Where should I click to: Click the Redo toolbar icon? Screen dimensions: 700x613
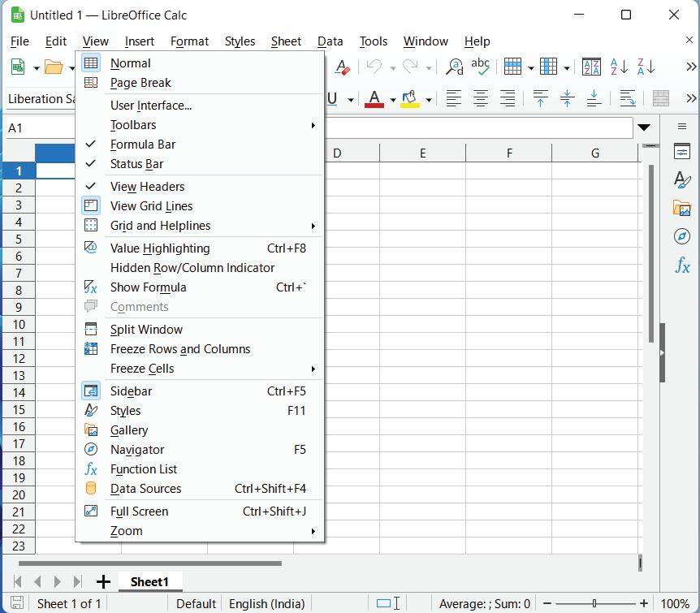[410, 67]
